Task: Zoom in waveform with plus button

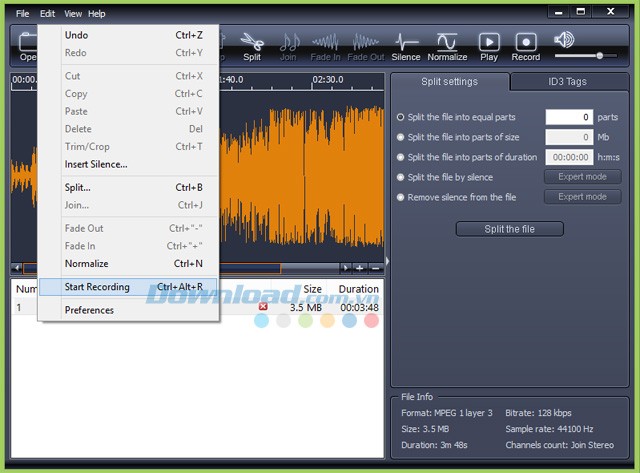Action: click(360, 268)
